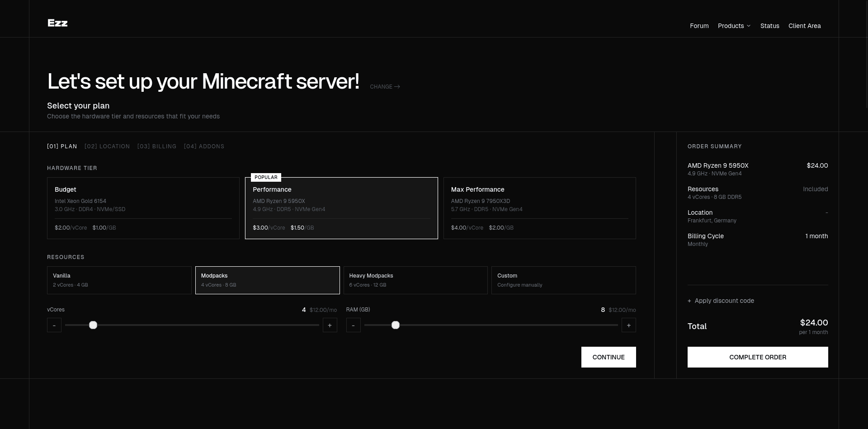The width and height of the screenshot is (868, 429).
Task: Switch to the Location step tab
Action: (107, 146)
